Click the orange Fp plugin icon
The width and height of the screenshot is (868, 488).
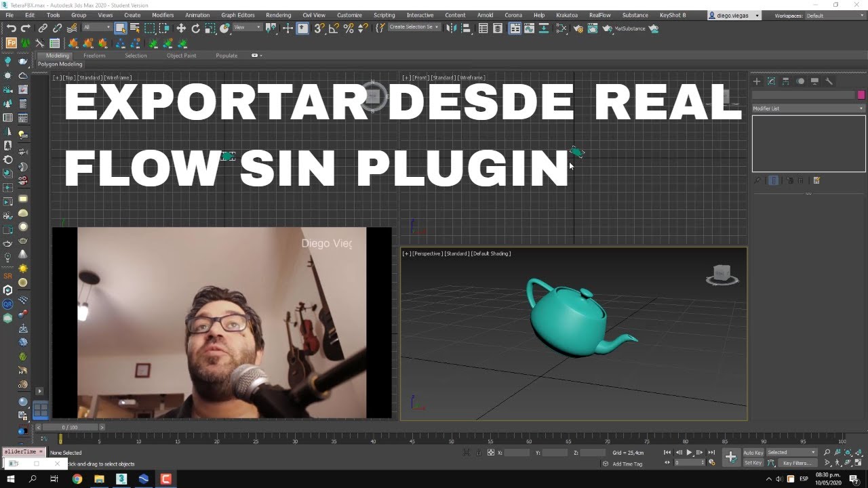pyautogui.click(x=11, y=43)
